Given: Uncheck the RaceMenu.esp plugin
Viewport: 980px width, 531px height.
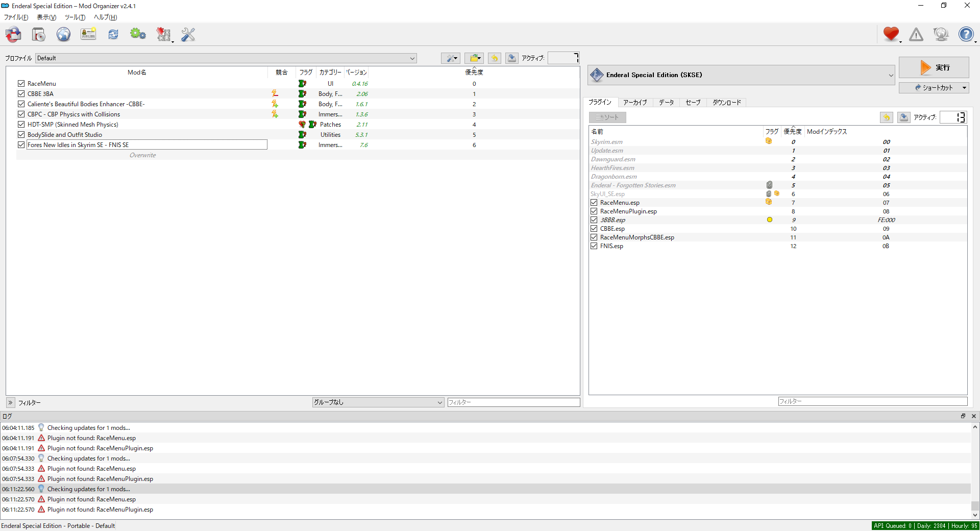Looking at the screenshot, I should click(x=594, y=203).
